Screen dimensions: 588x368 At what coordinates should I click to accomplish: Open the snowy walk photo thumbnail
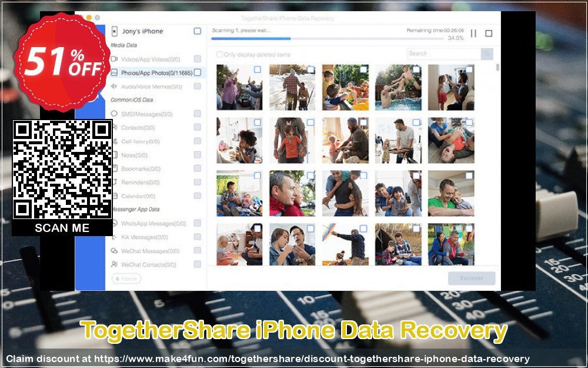click(x=292, y=88)
